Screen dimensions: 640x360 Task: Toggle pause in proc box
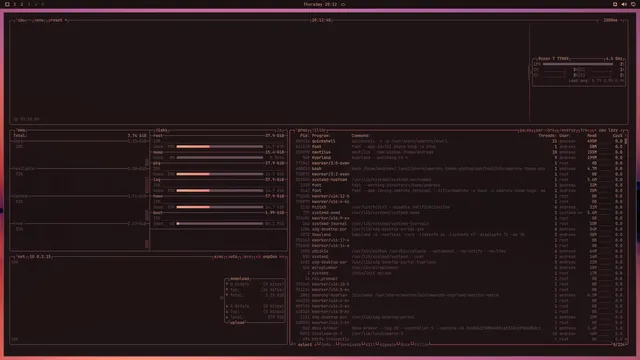tap(526, 130)
